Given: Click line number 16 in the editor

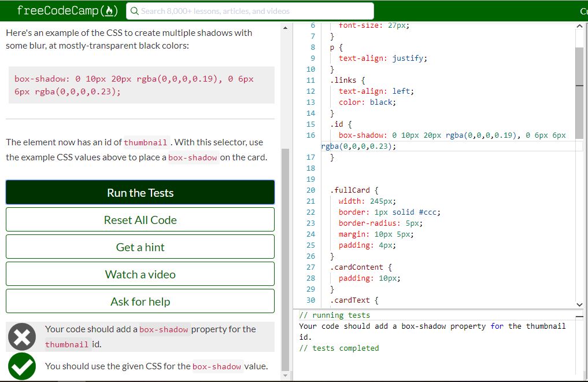Looking at the screenshot, I should [311, 135].
